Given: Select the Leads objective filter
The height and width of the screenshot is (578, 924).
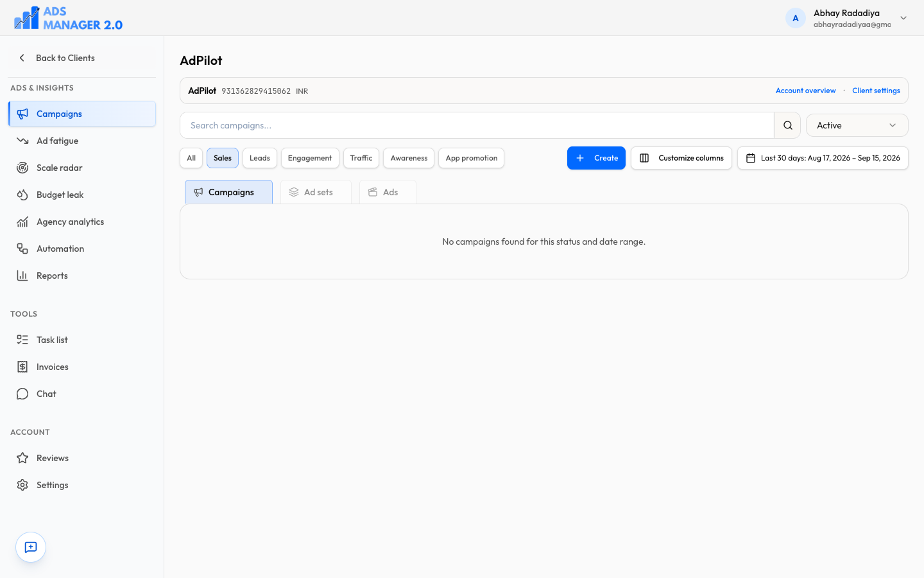Looking at the screenshot, I should [x=260, y=158].
